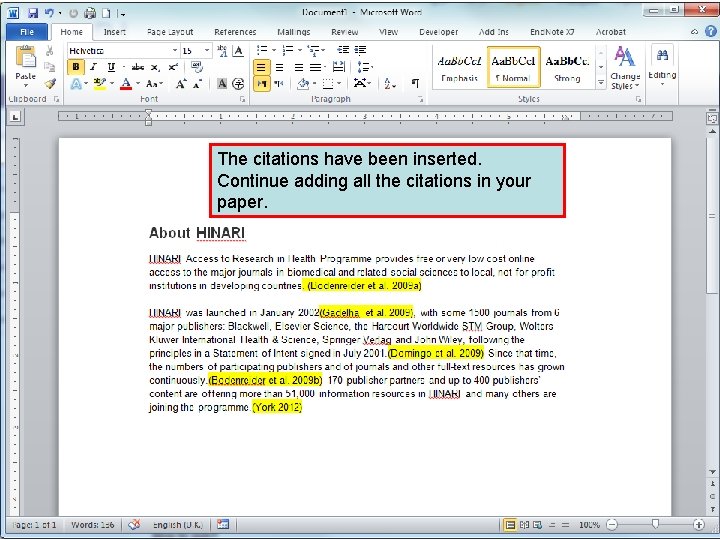Expand the Styles gallery more arrow
This screenshot has width=720, height=540.
pos(601,83)
